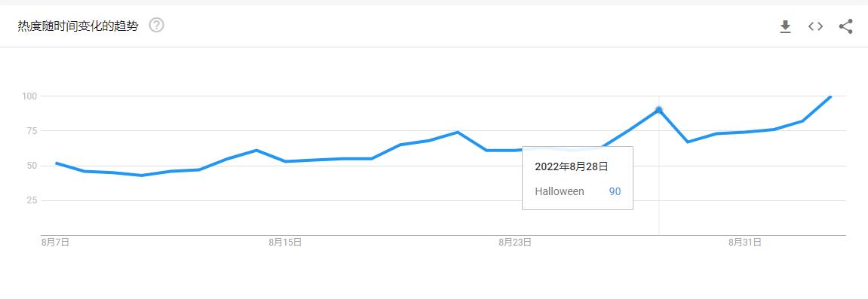868x299 pixels.
Task: Select the 8月31日 axis label
Action: pyautogui.click(x=745, y=242)
